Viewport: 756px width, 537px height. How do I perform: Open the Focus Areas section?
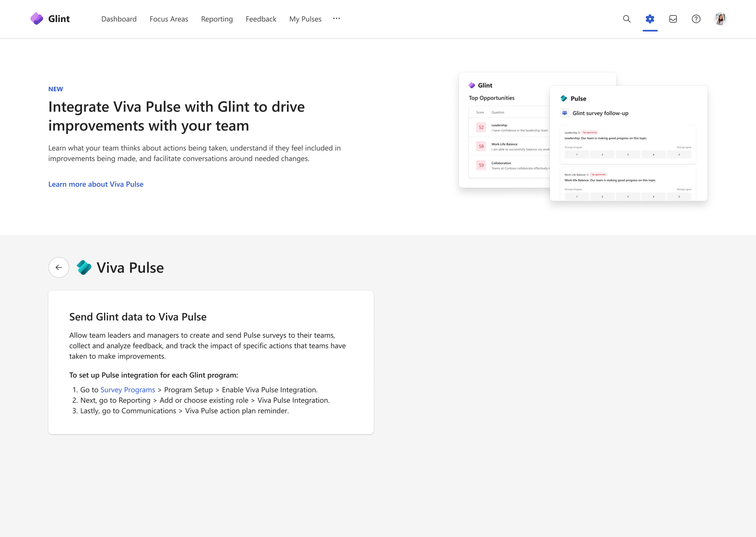[169, 19]
